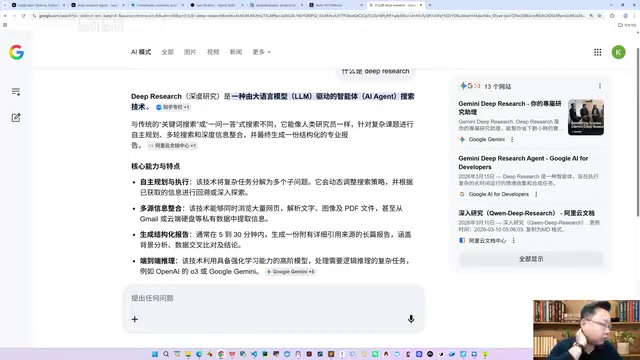Open the Google apps grid

pos(598,52)
